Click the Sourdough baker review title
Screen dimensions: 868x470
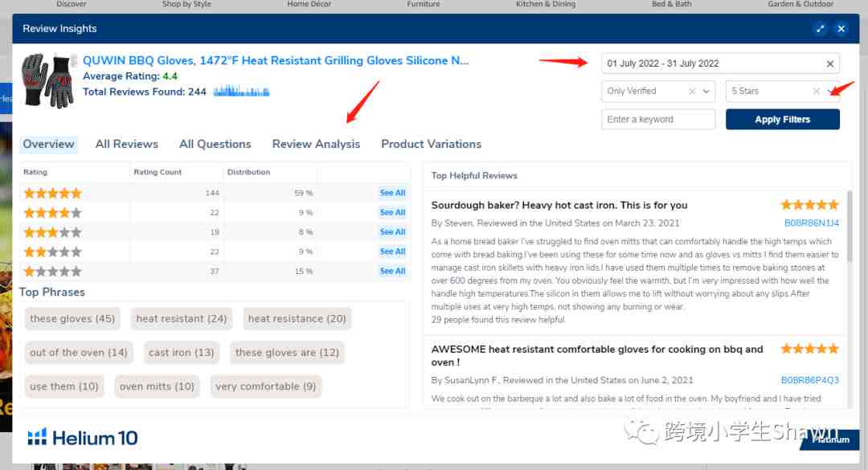559,206
